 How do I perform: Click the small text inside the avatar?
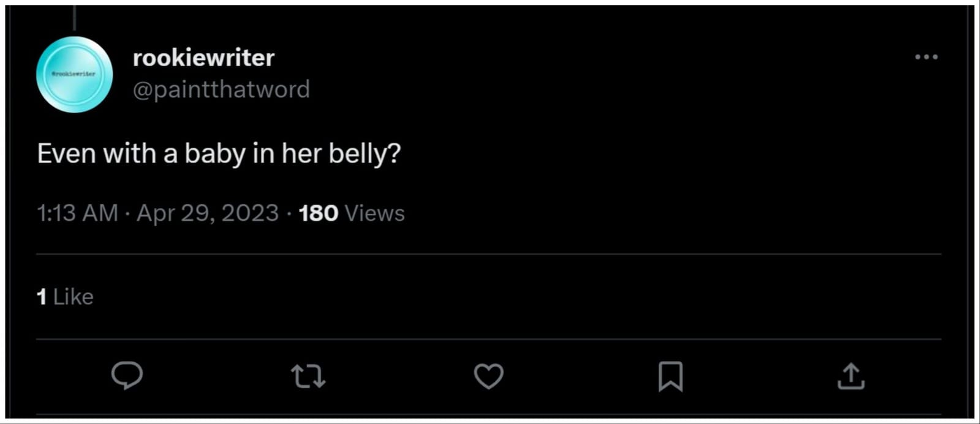click(x=74, y=73)
